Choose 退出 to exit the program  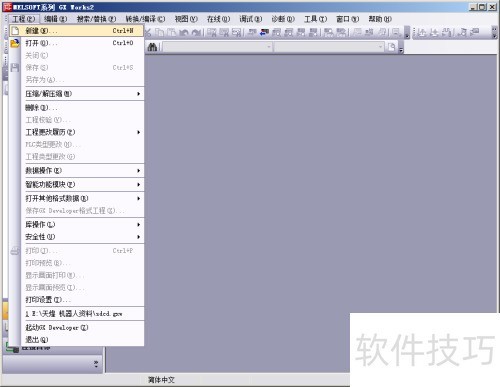[77, 340]
